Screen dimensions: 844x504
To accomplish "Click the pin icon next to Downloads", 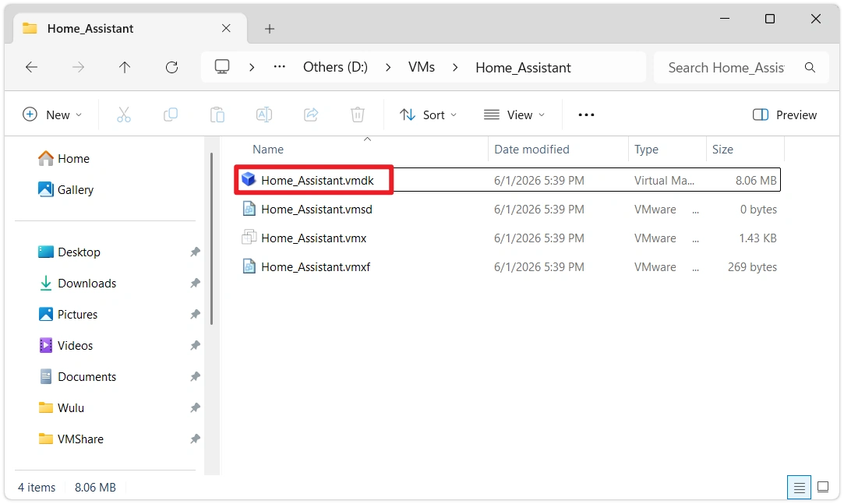I will click(x=195, y=283).
